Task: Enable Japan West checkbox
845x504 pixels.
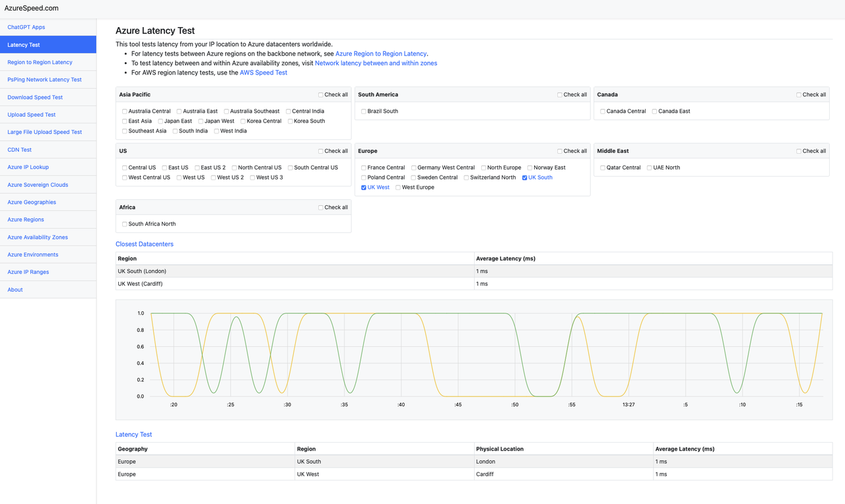Action: [x=201, y=121]
